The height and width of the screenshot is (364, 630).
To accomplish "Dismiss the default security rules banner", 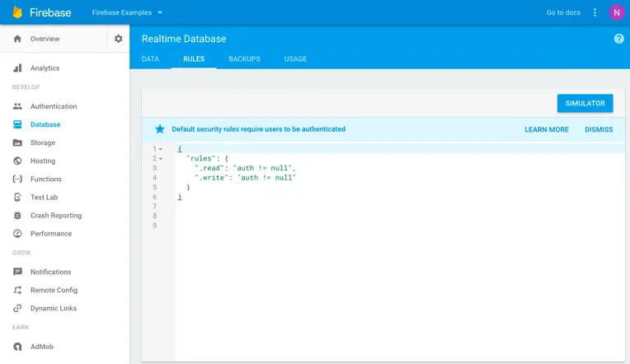I will [599, 129].
